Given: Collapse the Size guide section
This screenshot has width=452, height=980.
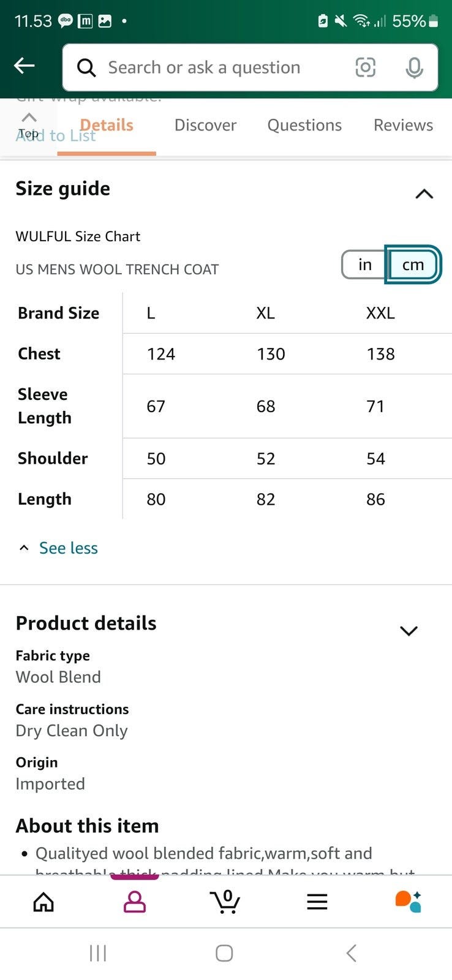Looking at the screenshot, I should [x=424, y=194].
